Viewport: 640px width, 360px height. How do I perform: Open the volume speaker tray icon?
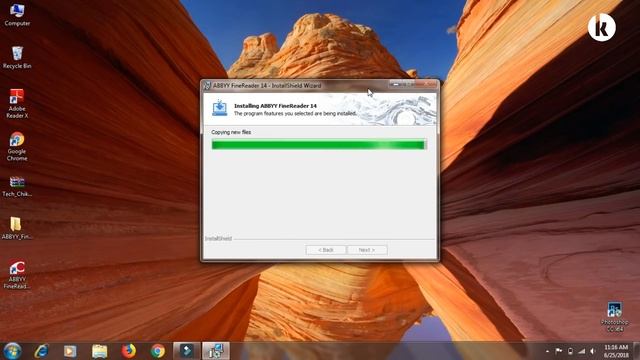tap(593, 351)
